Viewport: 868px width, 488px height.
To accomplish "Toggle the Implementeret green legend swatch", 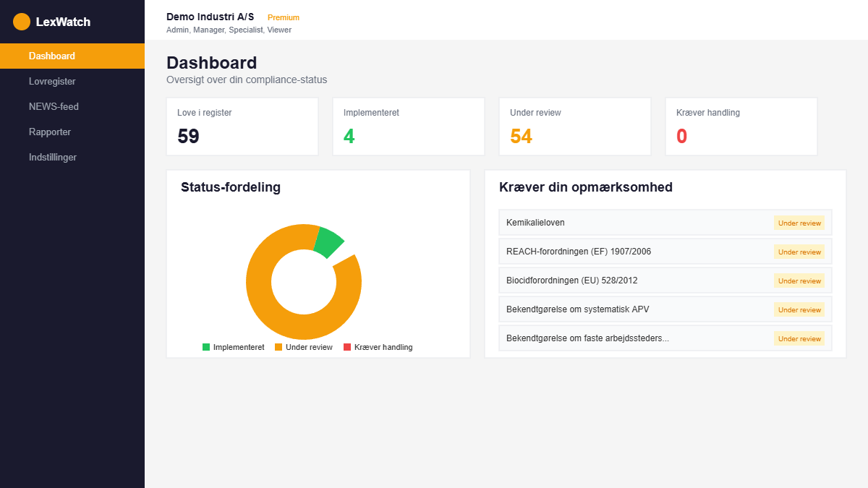I will pyautogui.click(x=206, y=347).
